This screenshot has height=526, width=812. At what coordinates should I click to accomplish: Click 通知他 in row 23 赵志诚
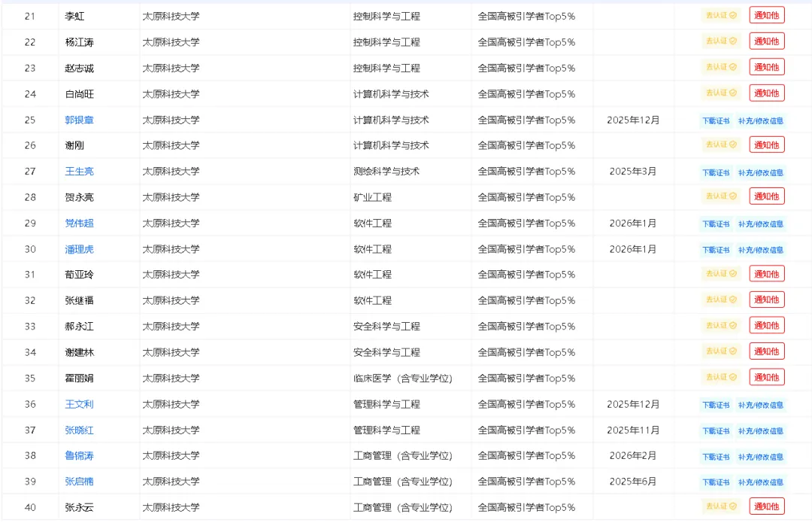coord(766,68)
